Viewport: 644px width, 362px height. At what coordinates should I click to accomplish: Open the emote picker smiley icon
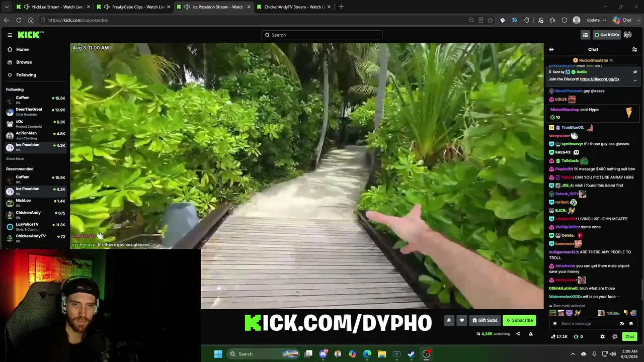pos(631,324)
